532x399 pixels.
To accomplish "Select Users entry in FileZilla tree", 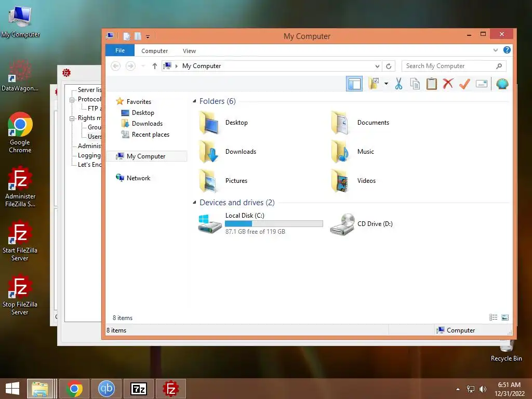I will click(95, 137).
